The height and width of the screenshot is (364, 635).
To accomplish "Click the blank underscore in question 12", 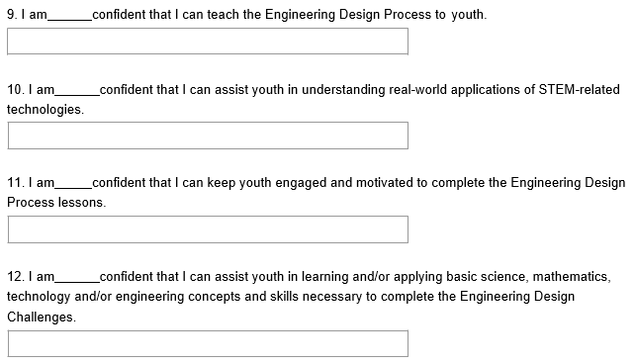I will (77, 281).
